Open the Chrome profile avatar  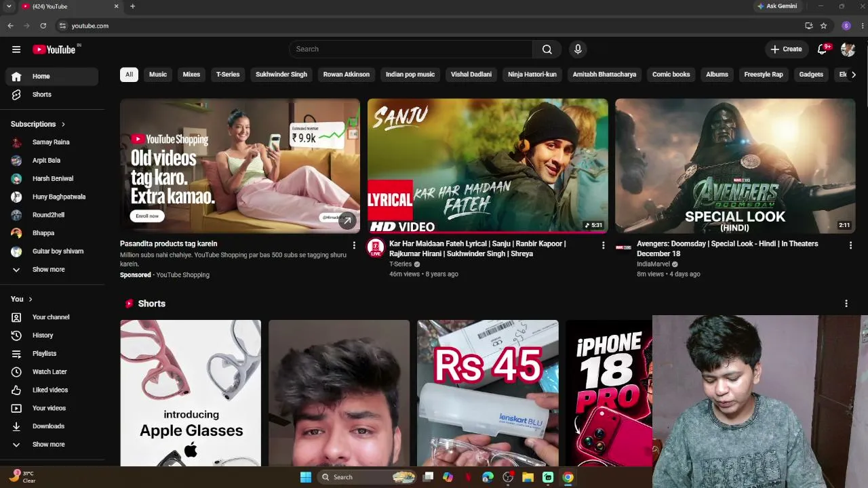pyautogui.click(x=846, y=26)
